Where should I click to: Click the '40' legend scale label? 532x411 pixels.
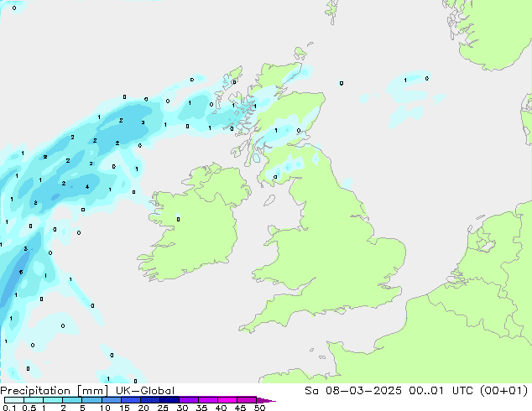tap(221, 408)
